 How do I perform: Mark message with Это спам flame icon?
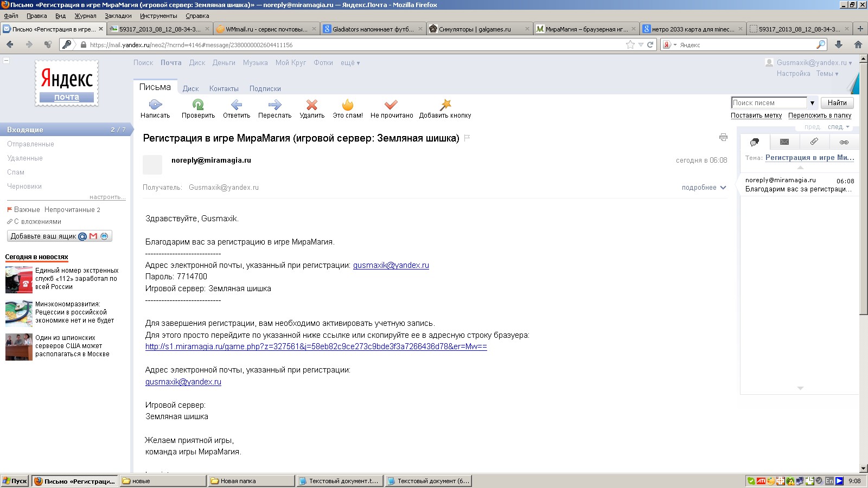tap(348, 105)
